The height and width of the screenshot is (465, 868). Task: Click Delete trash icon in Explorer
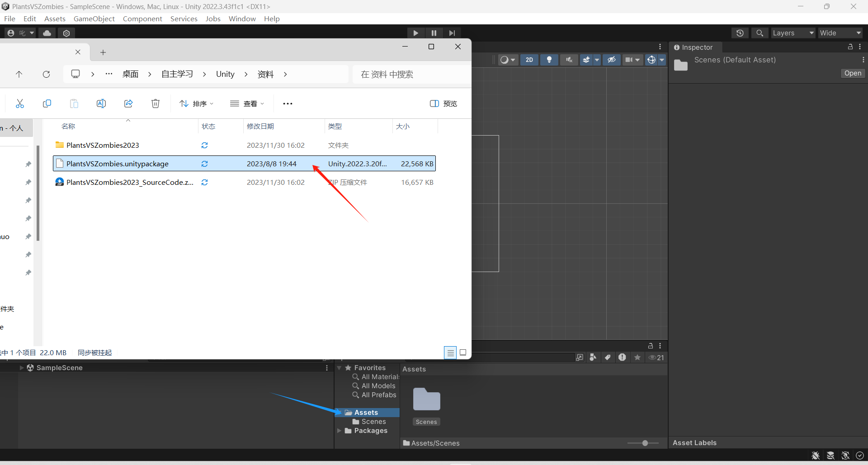156,103
